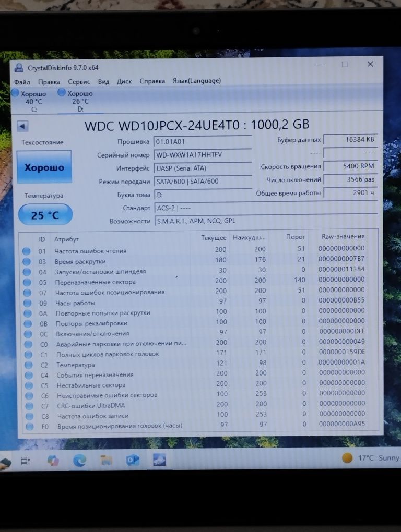Image resolution: width=401 pixels, height=532 pixels.
Task: Click status dot for attribute F0
Action: tap(30, 427)
